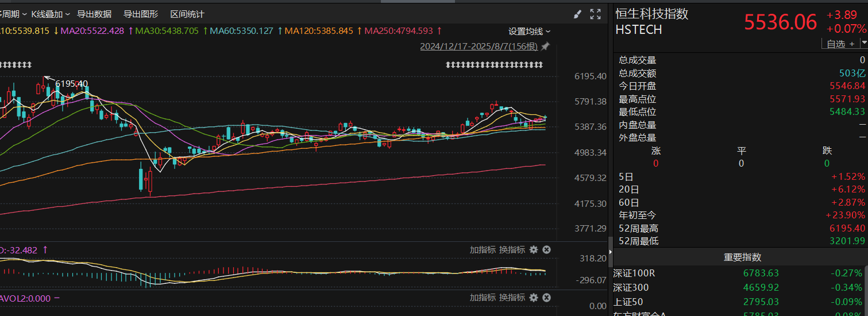Expand the K线叠加 overlay dropdown
868x316 pixels.
click(x=51, y=14)
